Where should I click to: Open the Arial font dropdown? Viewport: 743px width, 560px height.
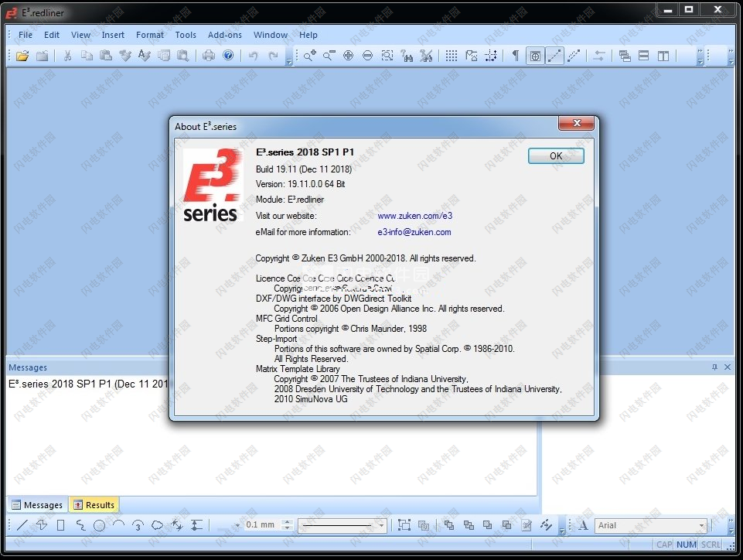701,525
